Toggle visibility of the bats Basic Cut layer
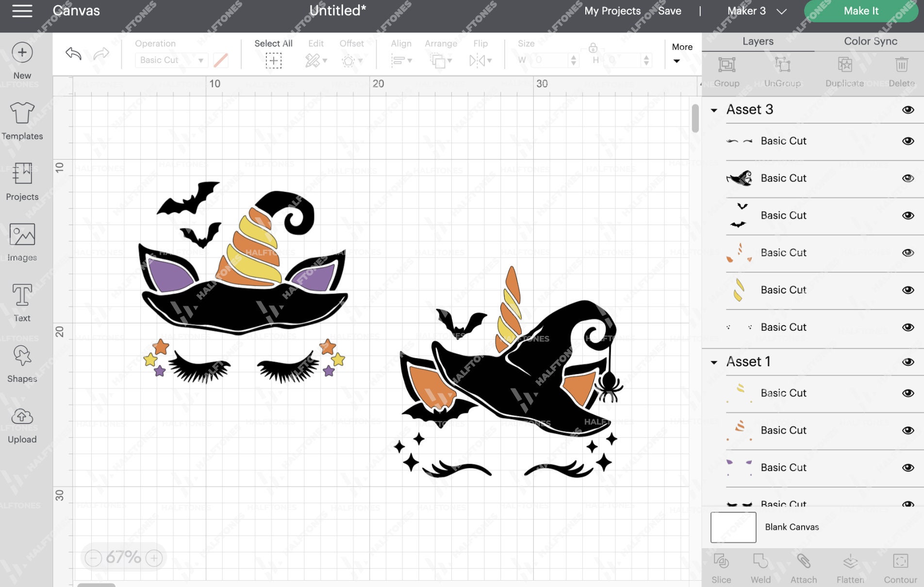Viewport: 924px width, 587px height. coord(908,215)
